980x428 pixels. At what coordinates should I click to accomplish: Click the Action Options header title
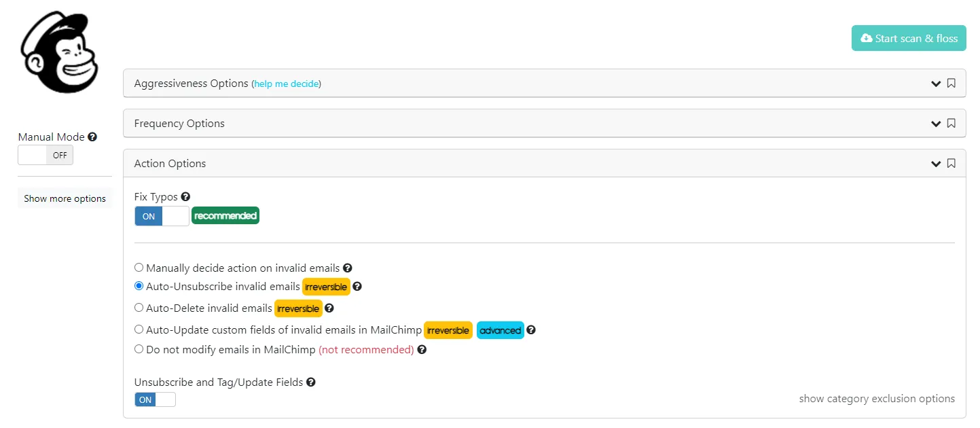(170, 164)
